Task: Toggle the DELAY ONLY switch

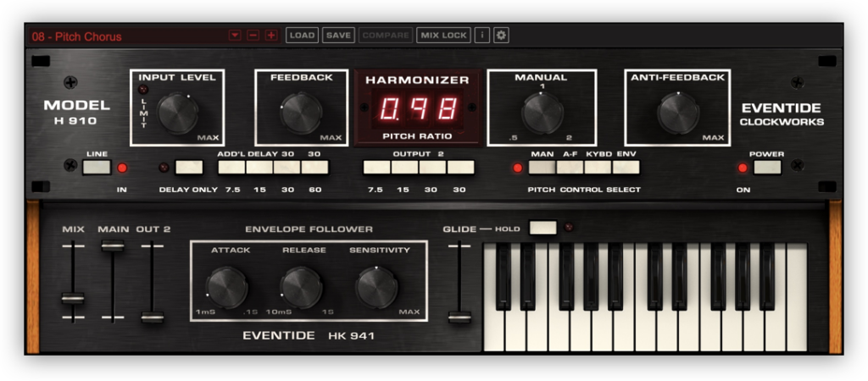Action: tap(189, 167)
